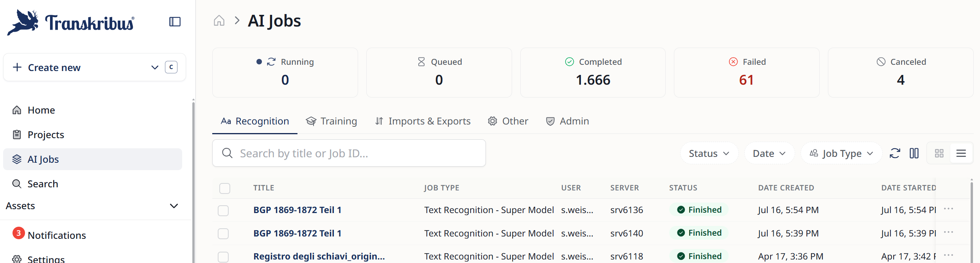Open column settings icon next to refresh

click(x=914, y=153)
